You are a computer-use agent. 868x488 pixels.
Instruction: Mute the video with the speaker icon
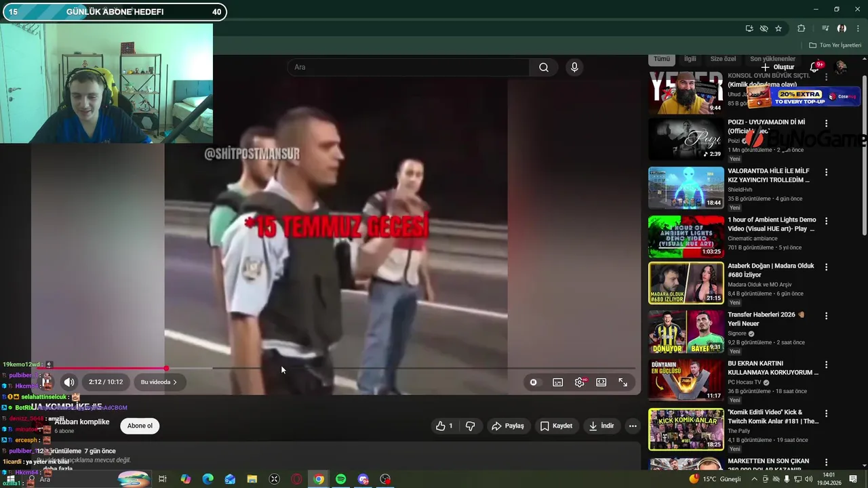(69, 382)
